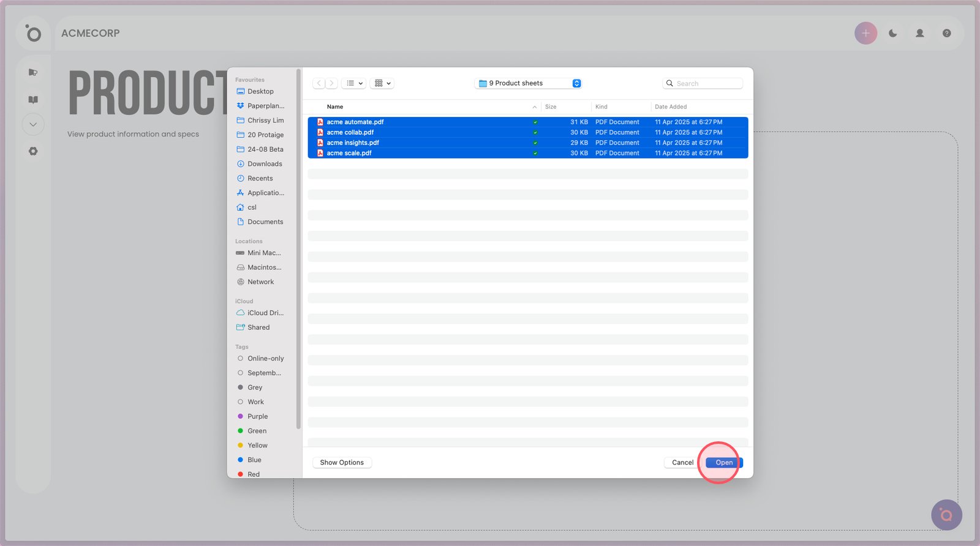Screen dimensions: 980x546
Task: Click the help question mark icon
Action: tap(946, 33)
